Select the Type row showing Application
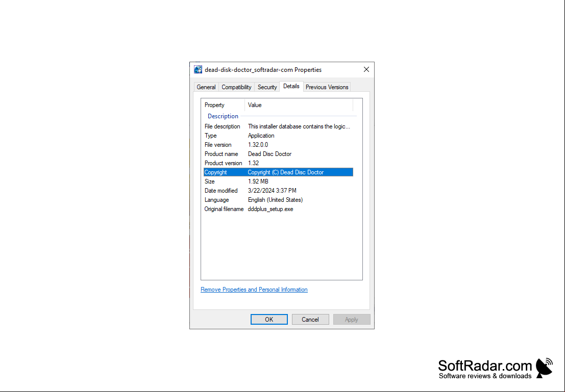The image size is (565, 392). pyautogui.click(x=278, y=136)
